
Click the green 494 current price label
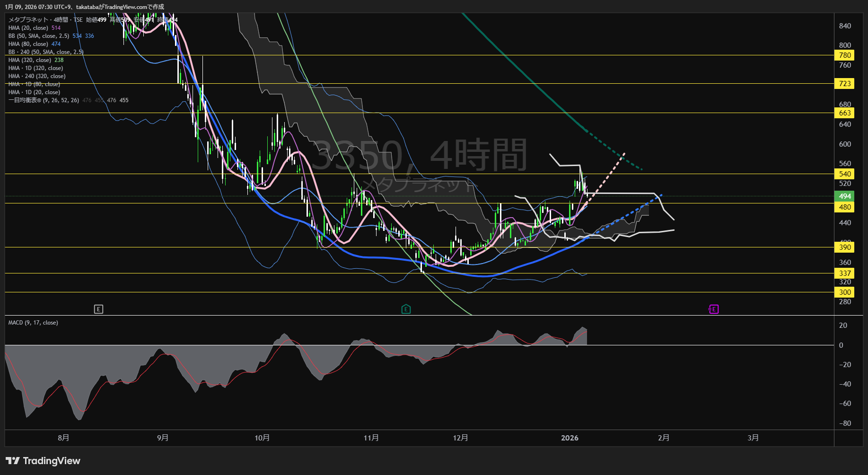(x=844, y=196)
